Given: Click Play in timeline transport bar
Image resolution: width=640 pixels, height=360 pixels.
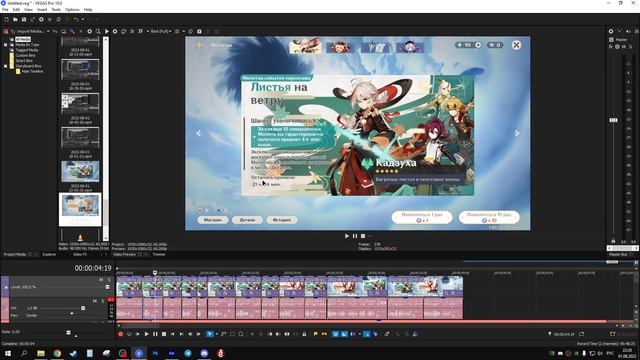Looking at the screenshot, I should 147,334.
